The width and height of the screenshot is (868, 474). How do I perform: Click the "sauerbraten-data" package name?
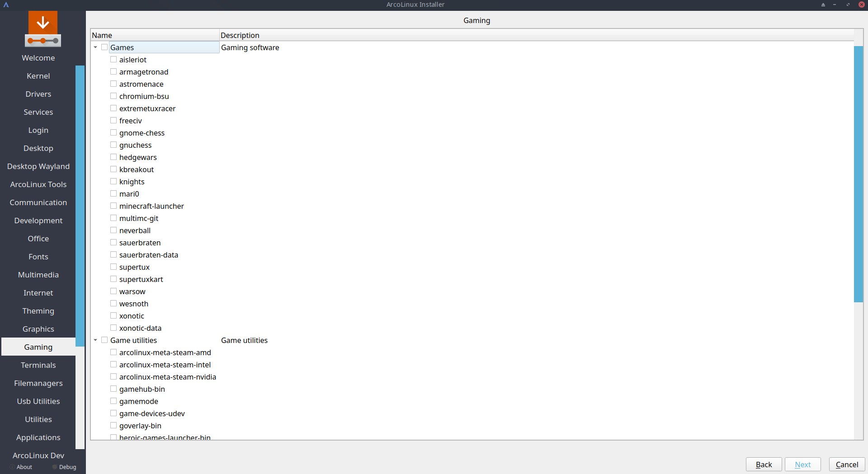pos(149,255)
